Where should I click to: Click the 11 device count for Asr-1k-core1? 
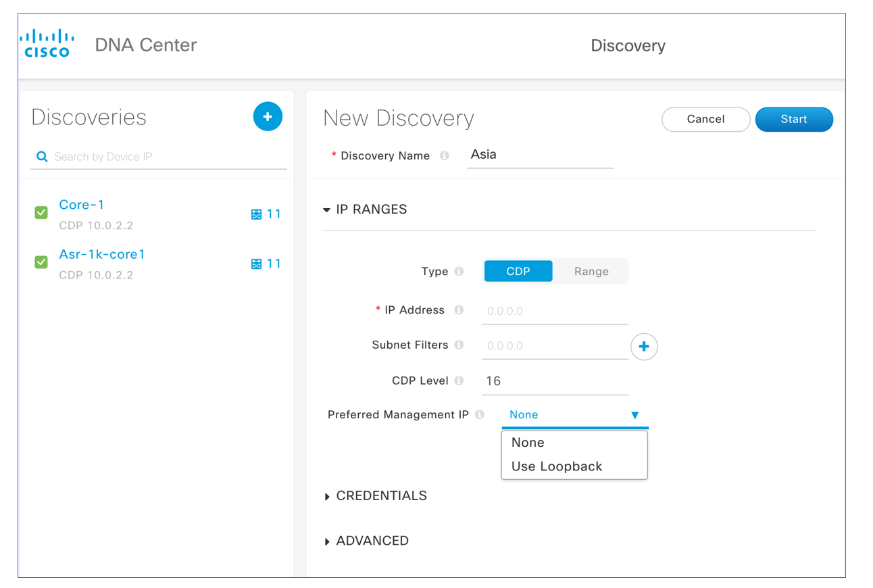tap(274, 264)
